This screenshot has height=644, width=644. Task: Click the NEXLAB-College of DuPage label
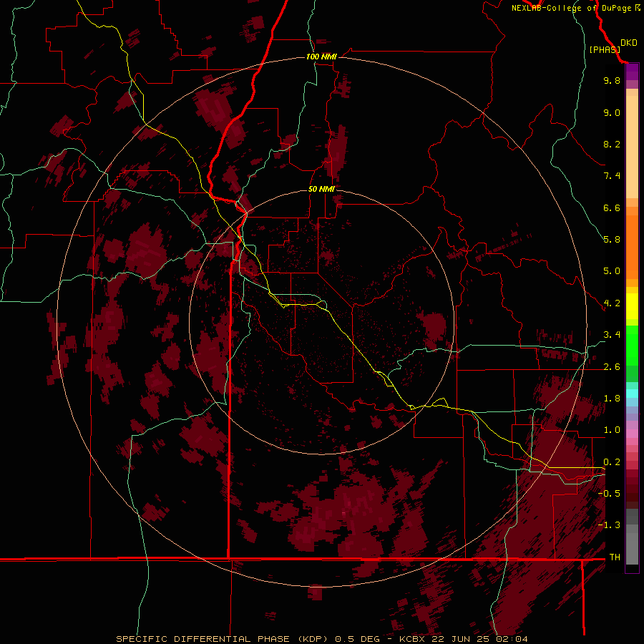pos(572,8)
